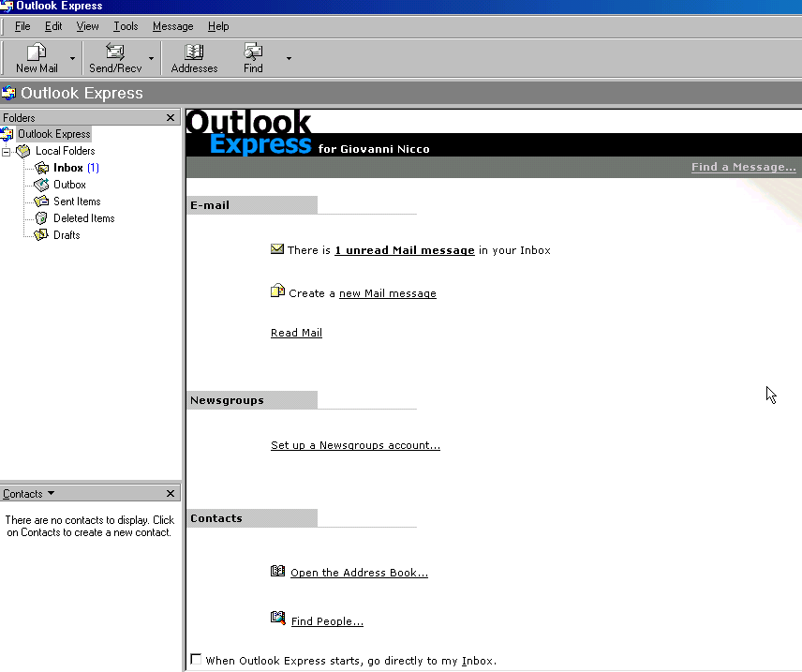Open the Contacts pane dropdown menu
Image resolution: width=802 pixels, height=672 pixels.
pos(51,494)
